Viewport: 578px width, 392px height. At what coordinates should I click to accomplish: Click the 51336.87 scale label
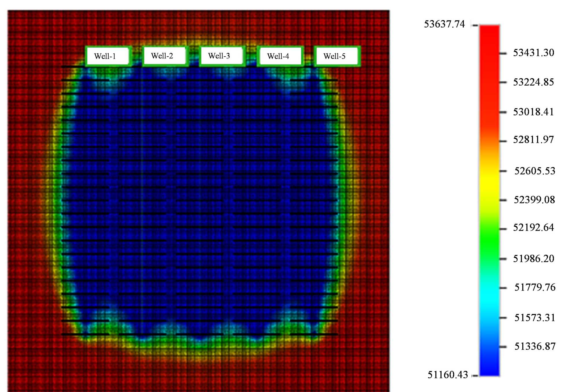535,346
